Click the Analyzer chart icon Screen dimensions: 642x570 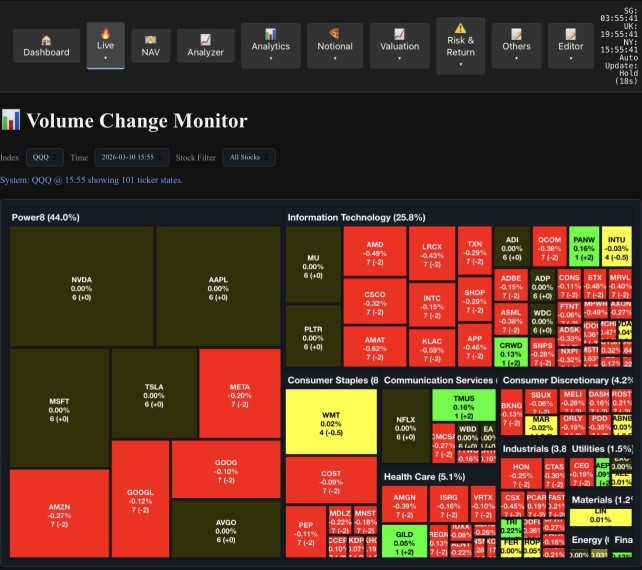click(x=206, y=40)
